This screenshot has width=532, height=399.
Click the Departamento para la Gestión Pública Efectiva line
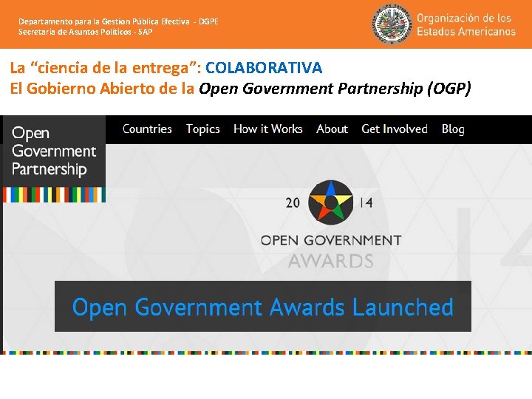[x=118, y=21]
